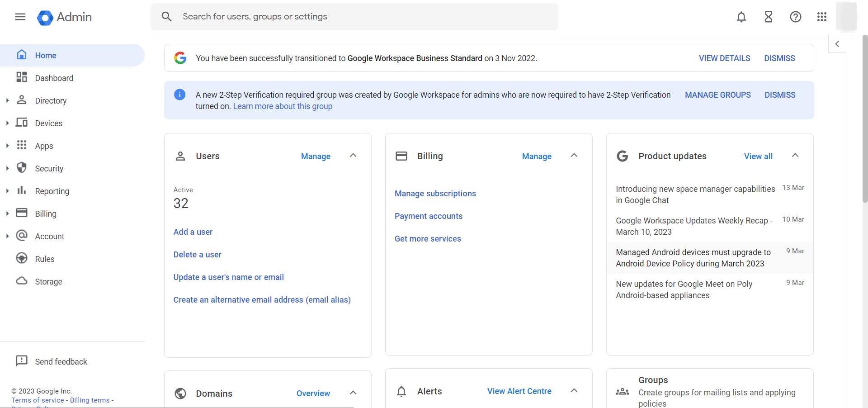Image resolution: width=868 pixels, height=408 pixels.
Task: Select Home in the sidebar
Action: pyautogui.click(x=72, y=55)
